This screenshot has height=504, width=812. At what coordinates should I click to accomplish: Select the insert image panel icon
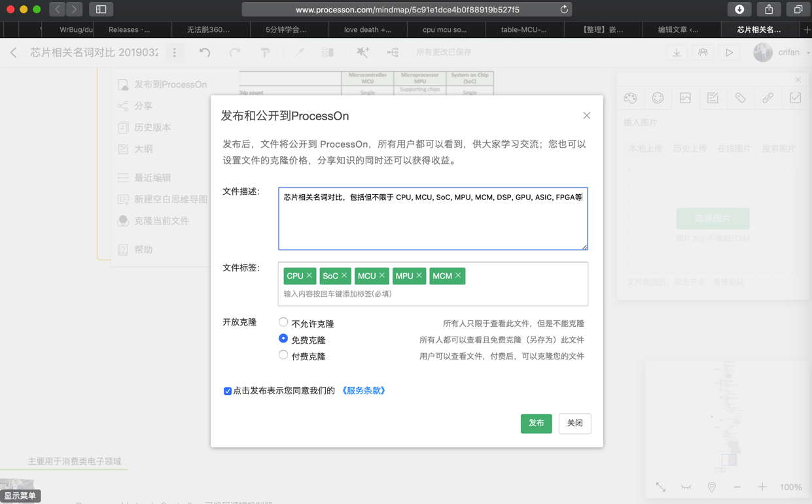click(x=685, y=98)
